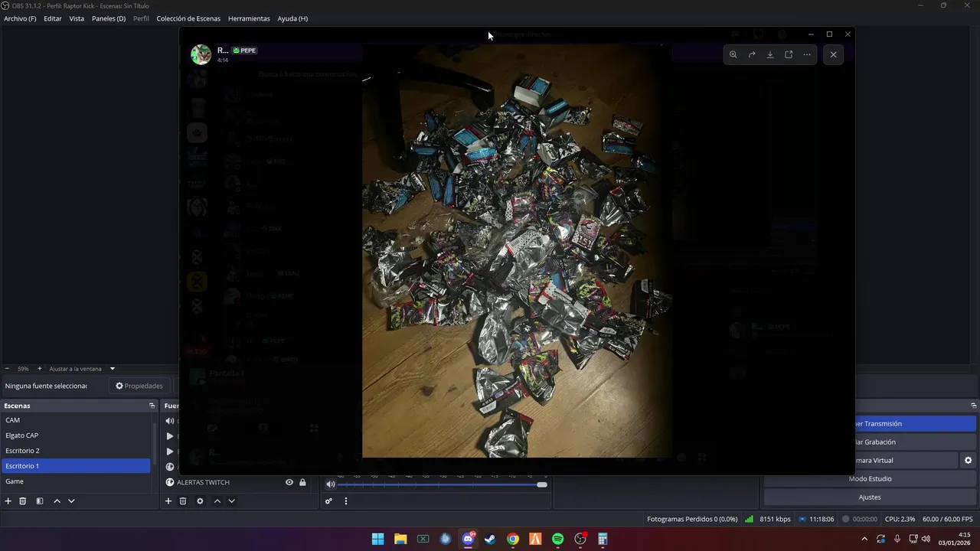Image resolution: width=980 pixels, height=551 pixels.
Task: Move scene down in list
Action: tap(71, 501)
